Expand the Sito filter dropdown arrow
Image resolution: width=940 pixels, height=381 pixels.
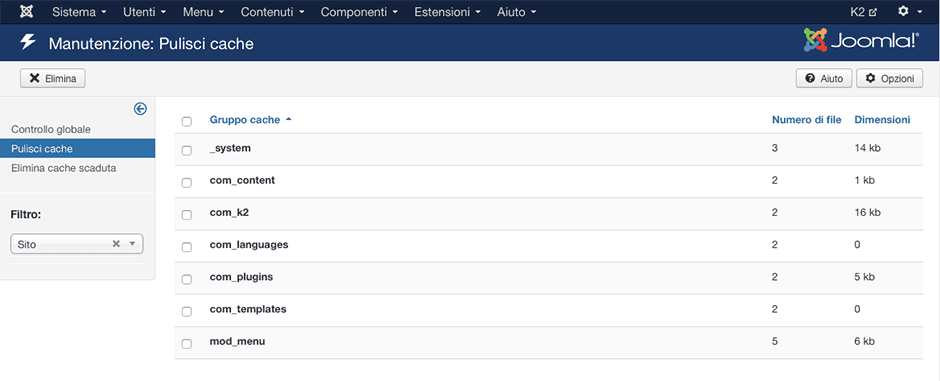[x=132, y=244]
